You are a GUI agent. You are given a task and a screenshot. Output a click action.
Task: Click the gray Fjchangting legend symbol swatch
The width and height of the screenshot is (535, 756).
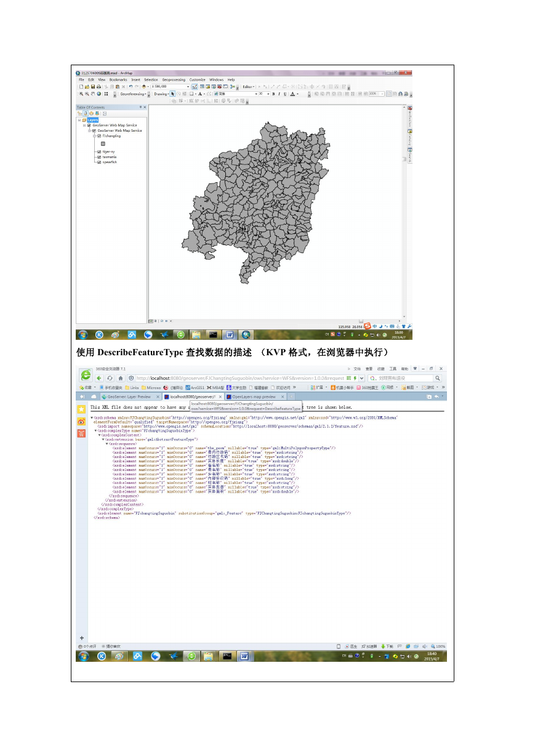pos(103,143)
